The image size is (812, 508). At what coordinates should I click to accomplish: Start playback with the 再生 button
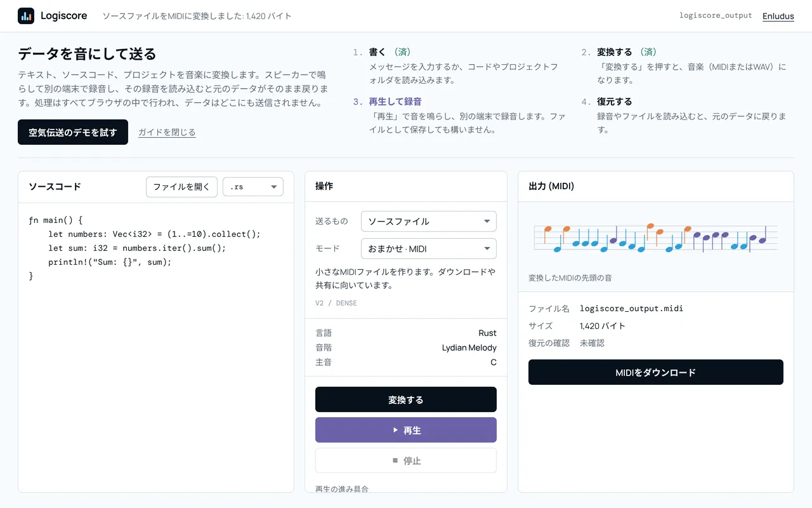click(406, 430)
